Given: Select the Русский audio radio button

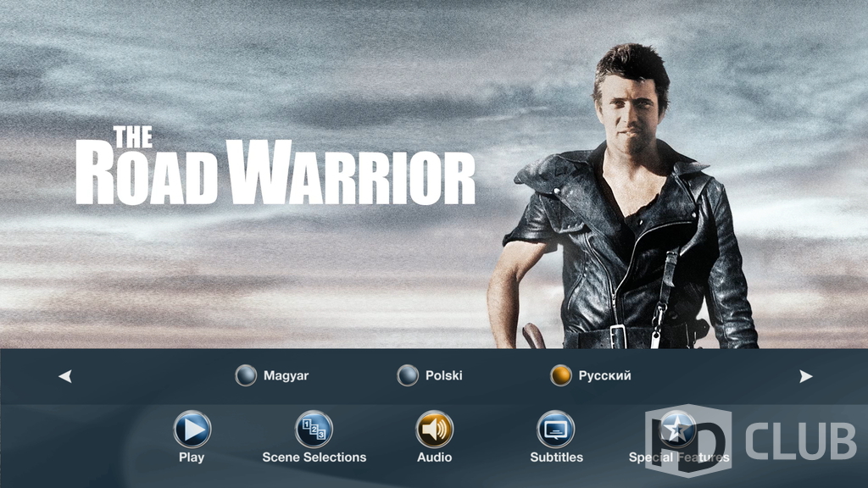Looking at the screenshot, I should 561,375.
